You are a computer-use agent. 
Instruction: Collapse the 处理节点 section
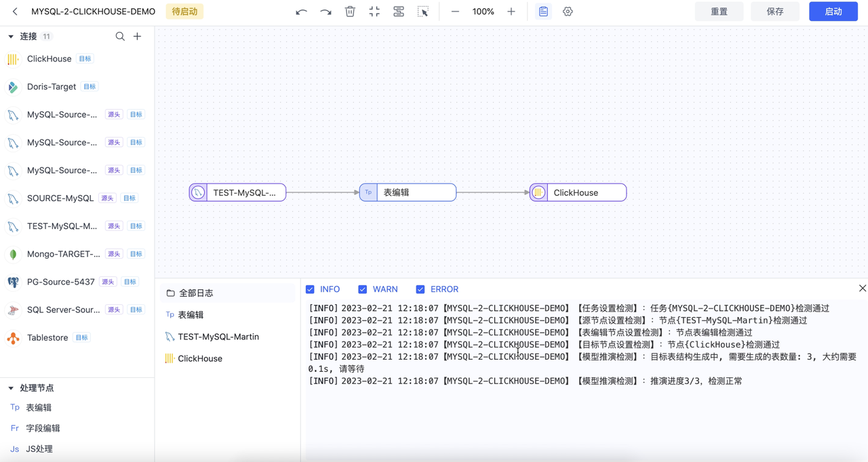(11, 388)
